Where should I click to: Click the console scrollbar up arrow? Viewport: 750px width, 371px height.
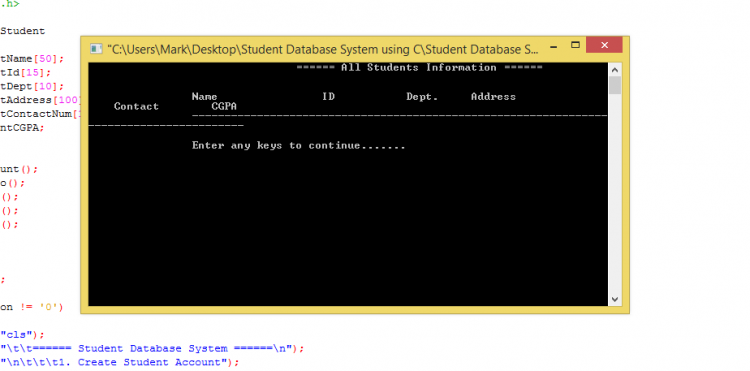[x=615, y=70]
